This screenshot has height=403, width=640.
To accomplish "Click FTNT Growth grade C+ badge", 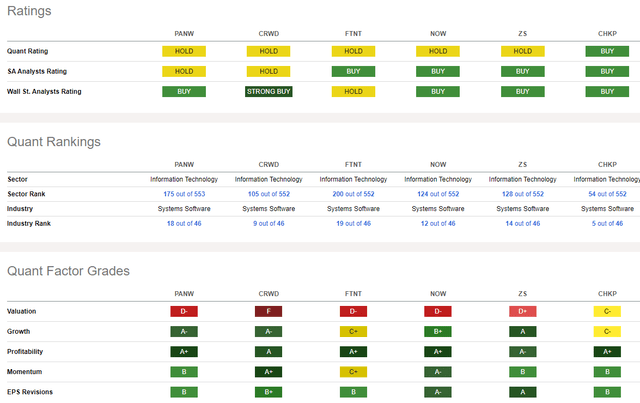I will 353,332.
